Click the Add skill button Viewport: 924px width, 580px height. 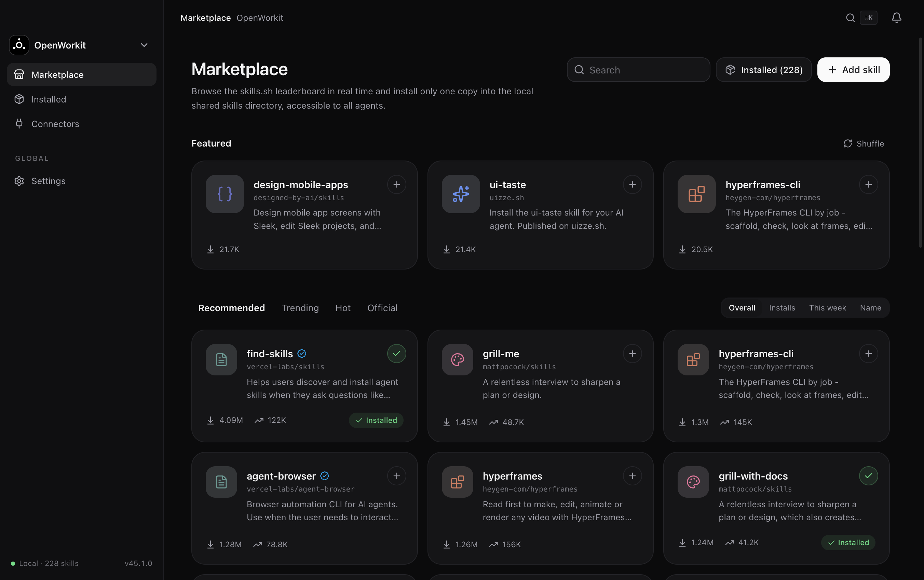tap(853, 70)
